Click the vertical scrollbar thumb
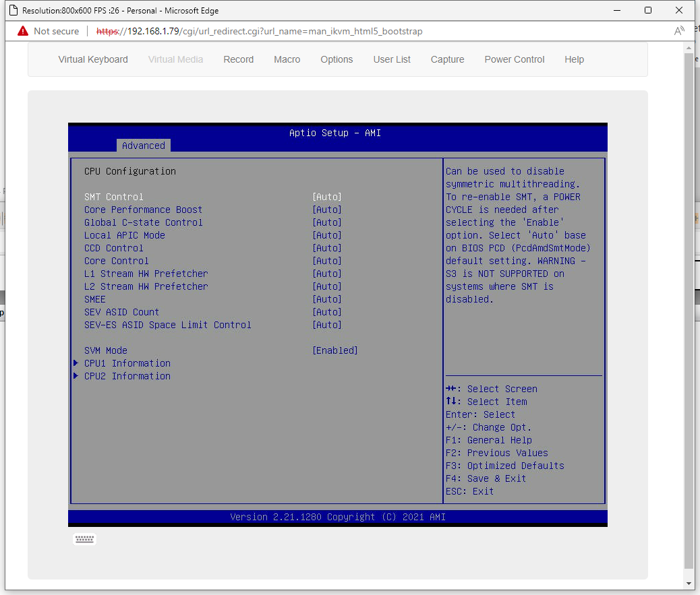 (x=689, y=311)
